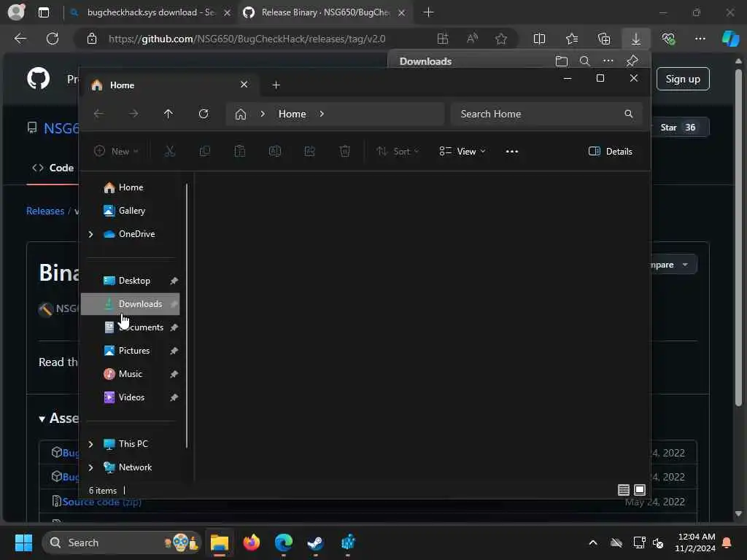Open Firefox from the taskbar
The height and width of the screenshot is (560, 747).
[252, 542]
